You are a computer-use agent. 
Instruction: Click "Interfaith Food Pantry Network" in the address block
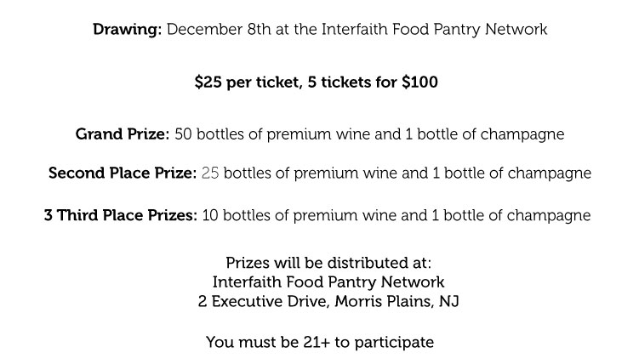(328, 282)
